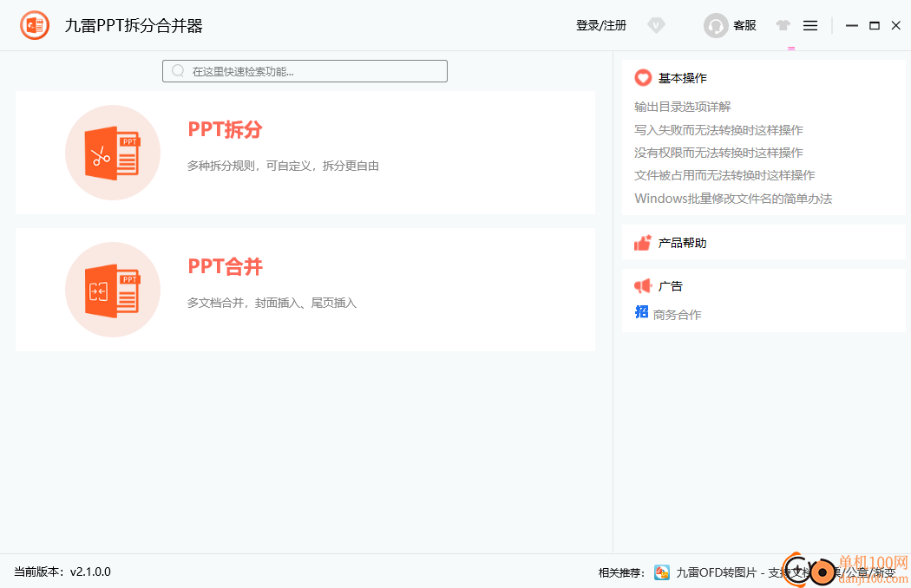The width and height of the screenshot is (911, 588).
Task: Click the 产品帮助 thumbs-up icon
Action: (643, 242)
